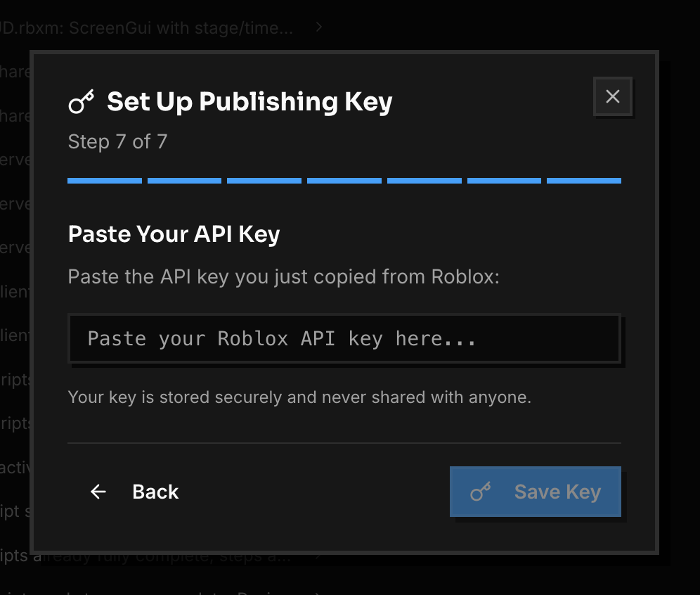Image resolution: width=700 pixels, height=595 pixels.
Task: Expand the ScreenGui with stage/time row chevron
Action: click(x=319, y=27)
